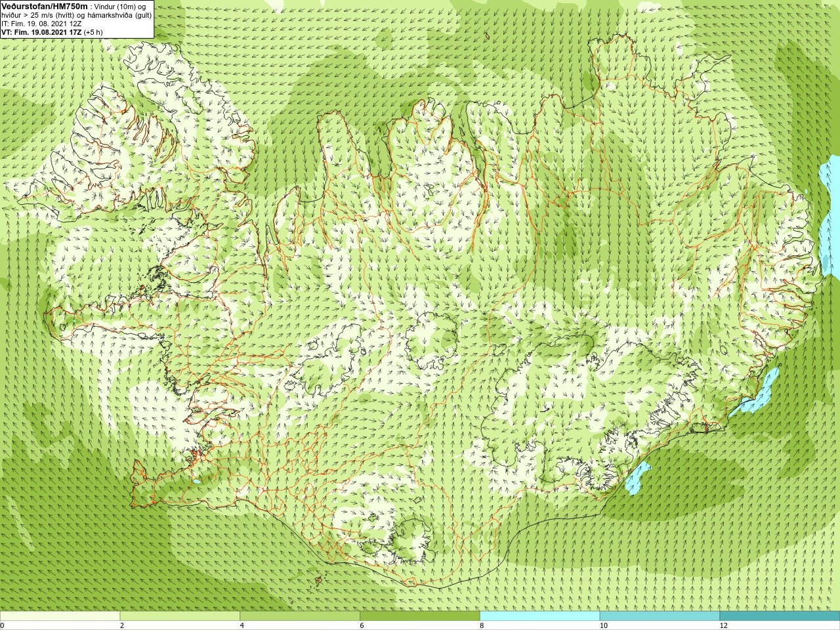The width and height of the screenshot is (840, 630).
Task: Select the 6–8 dark green legend segment
Action: pyautogui.click(x=420, y=616)
